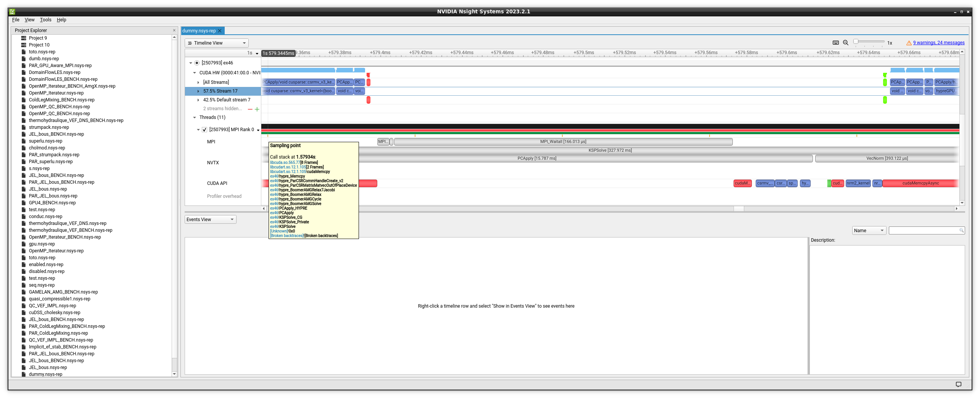Screen dimensions: 980x398
Task: Click file icon beside enabled.nsys-rep
Action: click(24, 265)
